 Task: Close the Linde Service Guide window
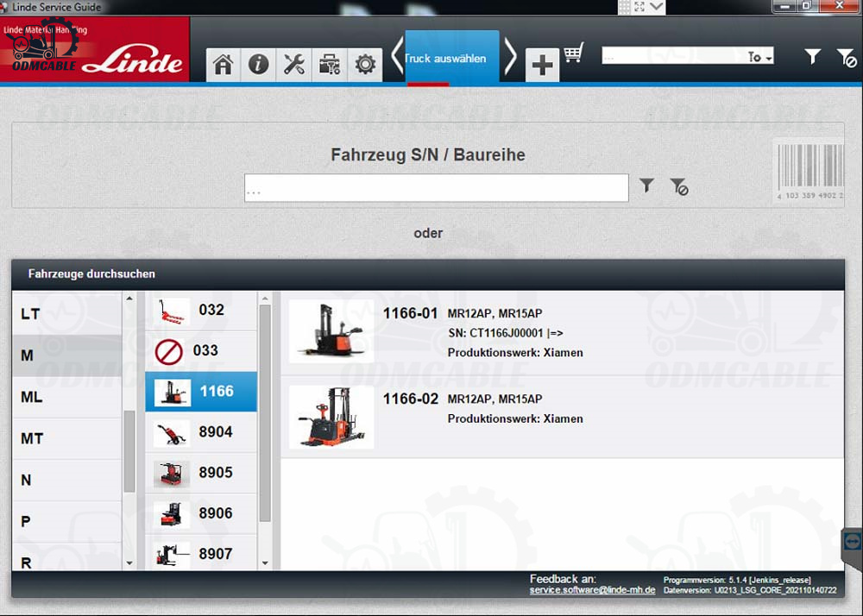(840, 6)
